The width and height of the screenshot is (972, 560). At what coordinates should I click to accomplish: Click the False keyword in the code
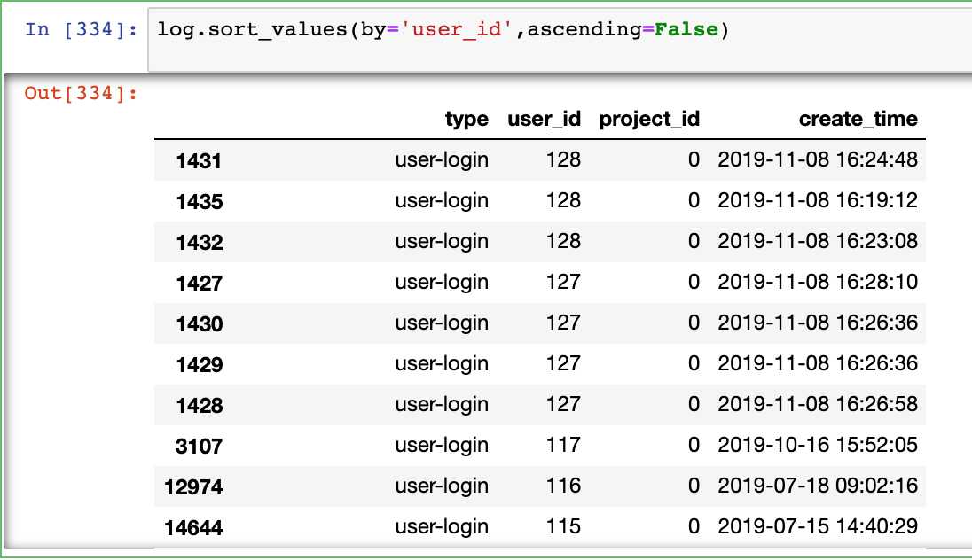click(x=686, y=29)
